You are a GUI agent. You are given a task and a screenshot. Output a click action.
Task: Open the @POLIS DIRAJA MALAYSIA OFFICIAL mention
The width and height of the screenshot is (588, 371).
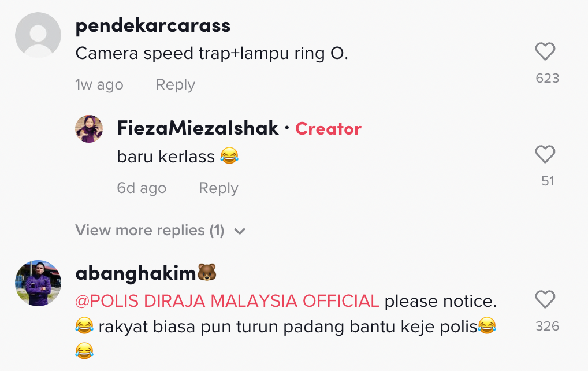[x=228, y=301]
